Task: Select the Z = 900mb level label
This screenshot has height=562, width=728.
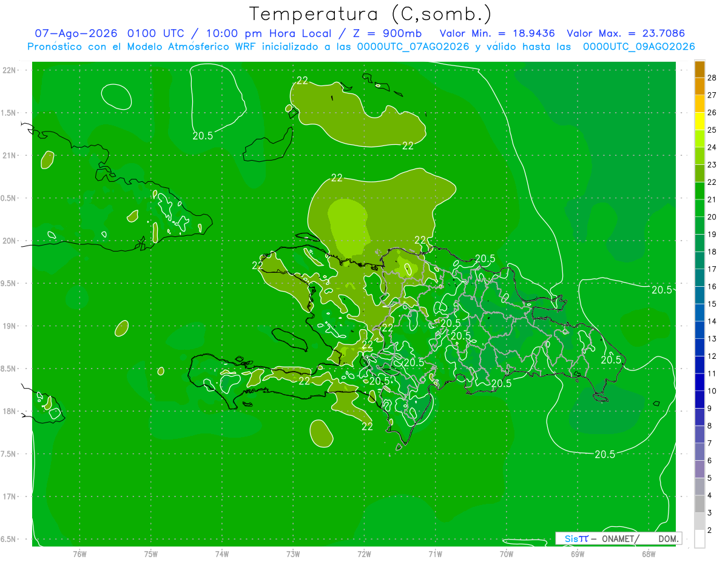Action: (387, 33)
